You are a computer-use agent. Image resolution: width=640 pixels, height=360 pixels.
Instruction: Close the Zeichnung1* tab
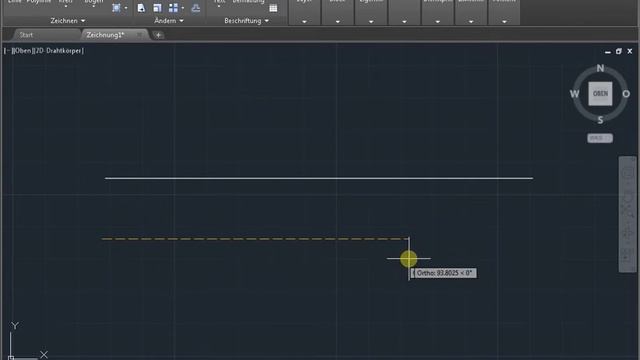tap(140, 35)
